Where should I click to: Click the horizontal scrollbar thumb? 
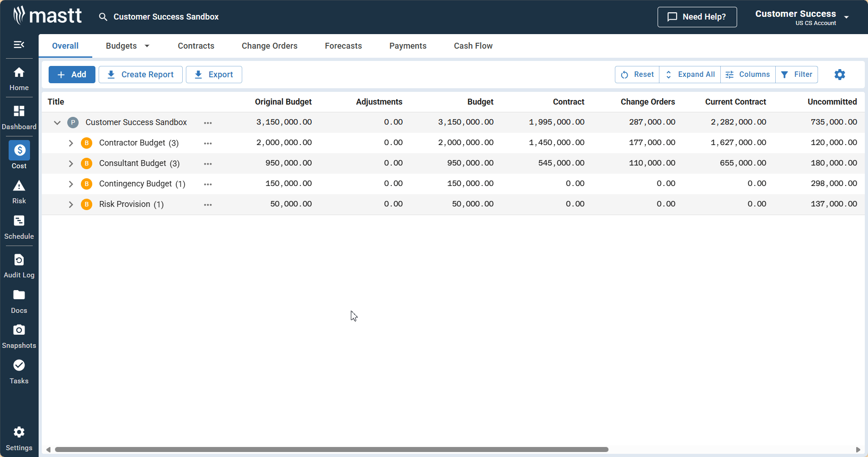pos(332,449)
